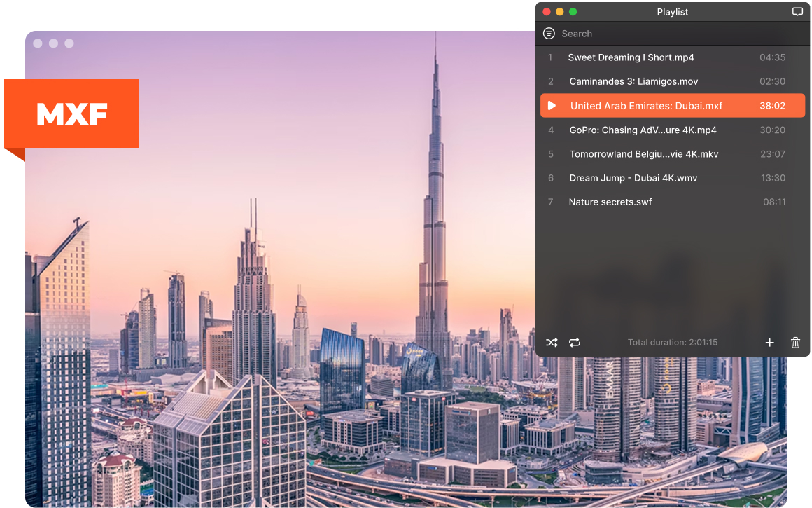Click the 38:02 duration value

pyautogui.click(x=772, y=106)
